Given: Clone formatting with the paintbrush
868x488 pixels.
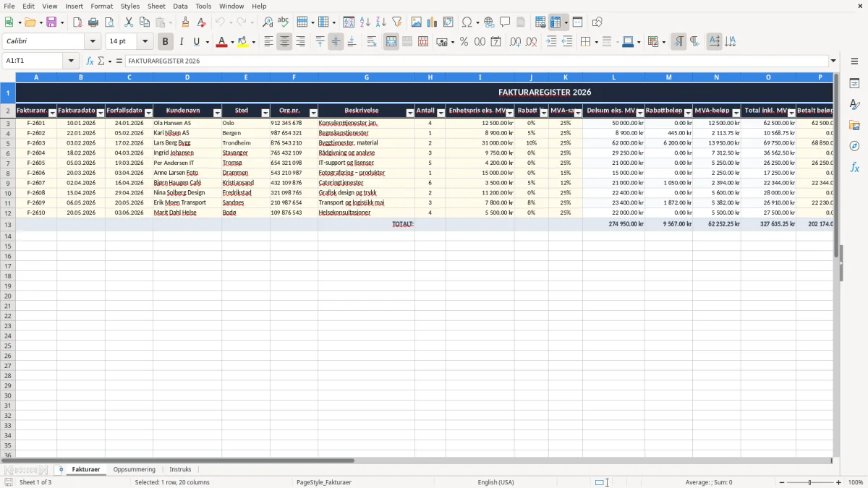Looking at the screenshot, I should (185, 22).
